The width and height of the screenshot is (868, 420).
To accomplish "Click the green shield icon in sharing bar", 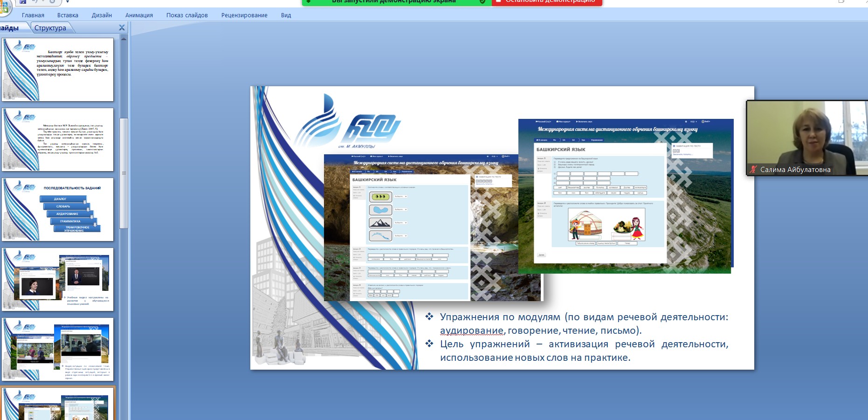I will click(x=482, y=2).
